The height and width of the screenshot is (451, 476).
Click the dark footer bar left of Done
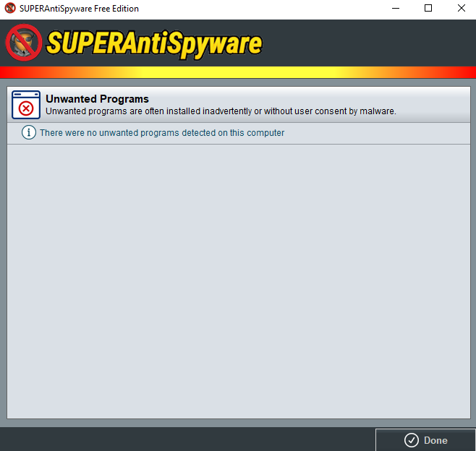(x=187, y=439)
